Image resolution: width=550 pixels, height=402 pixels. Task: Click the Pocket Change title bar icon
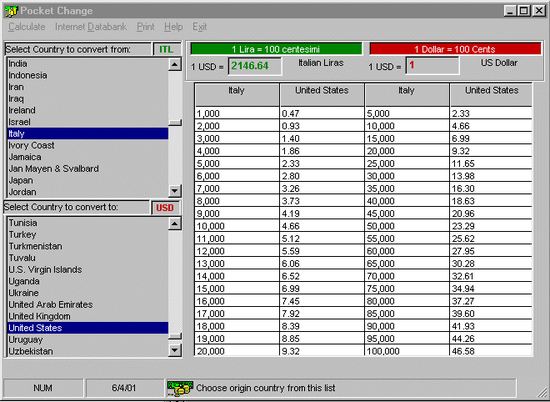11,11
